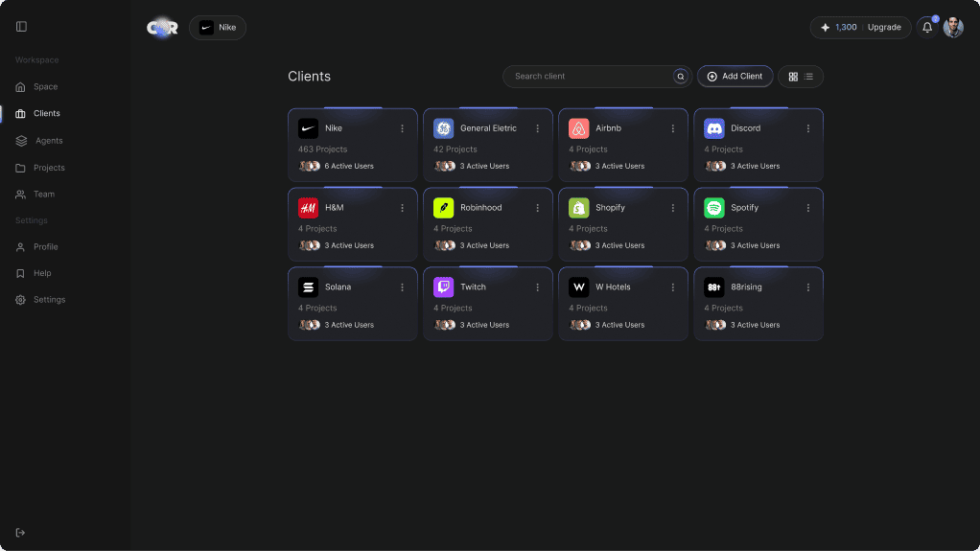Click the search magnifier icon

pyautogui.click(x=681, y=77)
